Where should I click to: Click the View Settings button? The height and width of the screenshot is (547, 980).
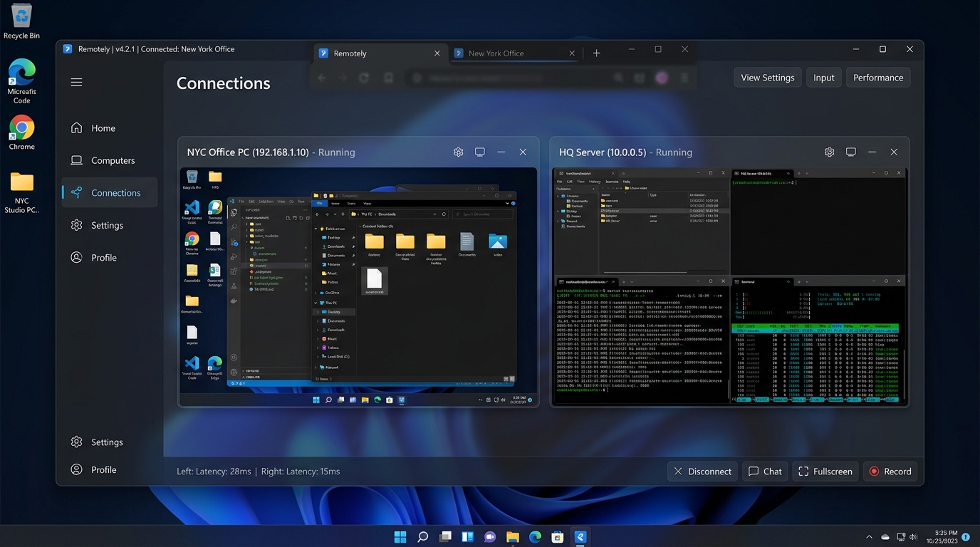pos(768,78)
